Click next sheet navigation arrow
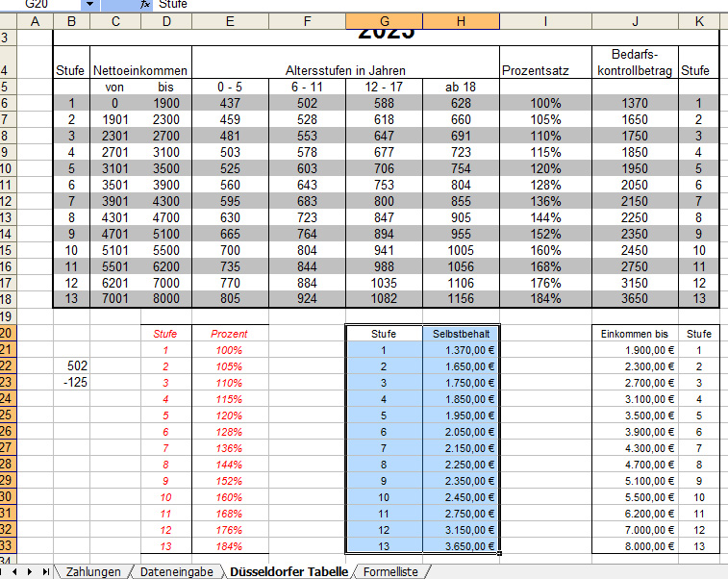The width and height of the screenshot is (728, 579). click(30, 571)
